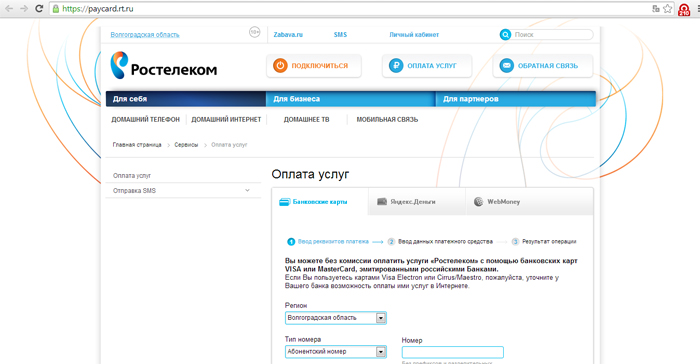Expand Отправка SMS with the chevron

pos(247,191)
